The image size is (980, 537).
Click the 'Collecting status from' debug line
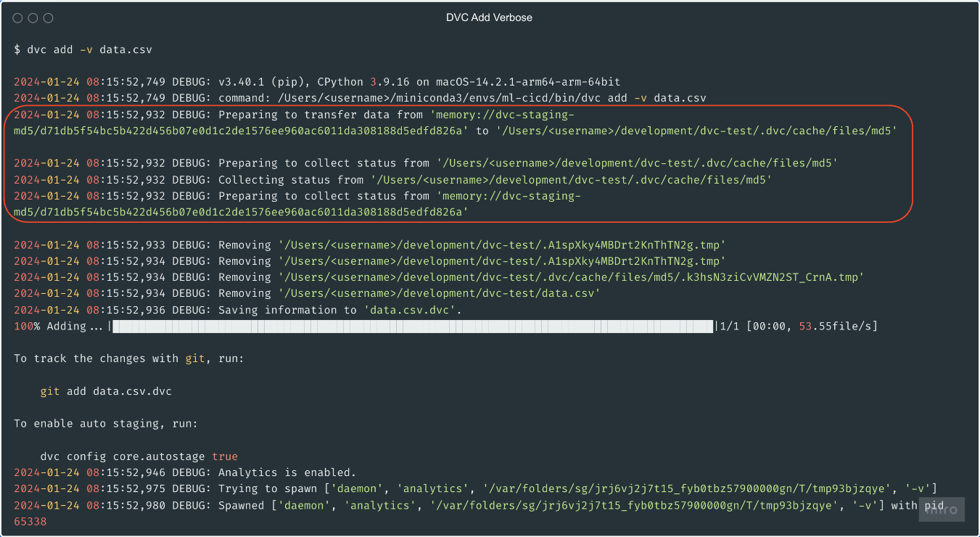click(x=392, y=179)
